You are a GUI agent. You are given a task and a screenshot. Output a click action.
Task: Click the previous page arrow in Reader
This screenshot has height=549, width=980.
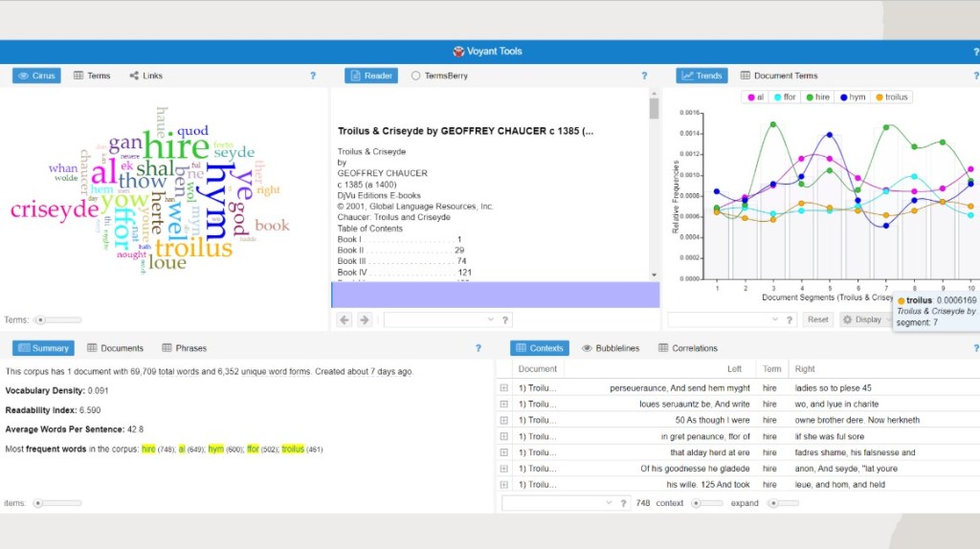point(345,319)
